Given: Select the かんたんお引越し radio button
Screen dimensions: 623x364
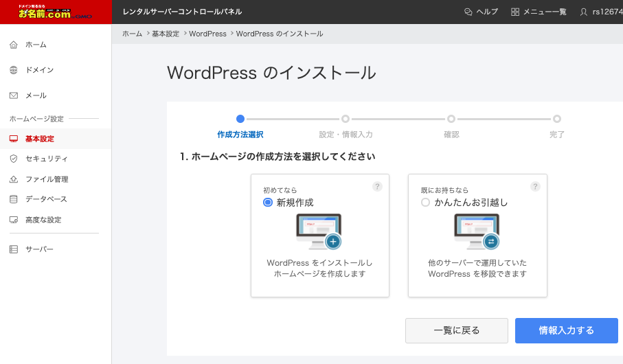Looking at the screenshot, I should pyautogui.click(x=425, y=203).
